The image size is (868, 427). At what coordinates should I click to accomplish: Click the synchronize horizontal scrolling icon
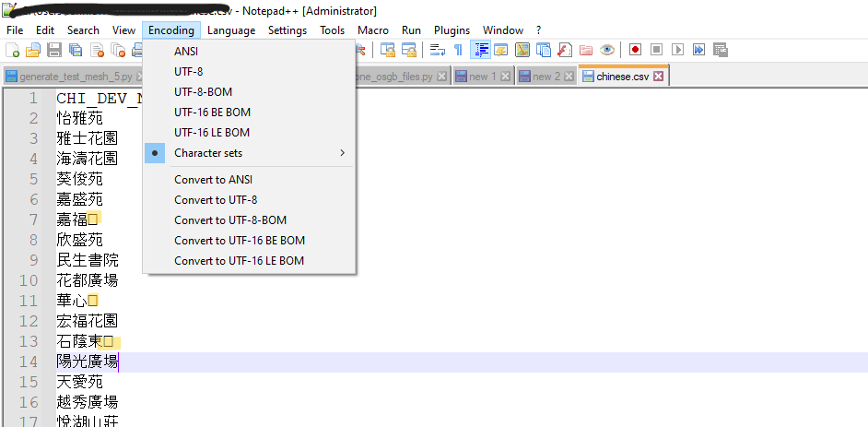pos(408,51)
